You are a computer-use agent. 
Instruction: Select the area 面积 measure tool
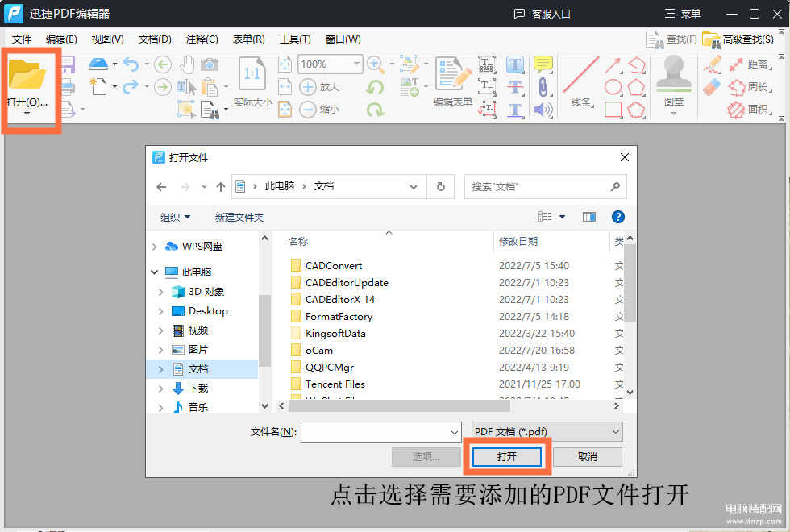(x=750, y=110)
